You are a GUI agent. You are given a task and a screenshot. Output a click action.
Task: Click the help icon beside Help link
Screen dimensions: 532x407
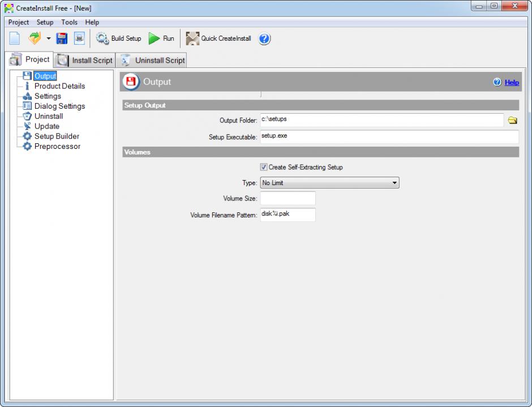coord(497,82)
